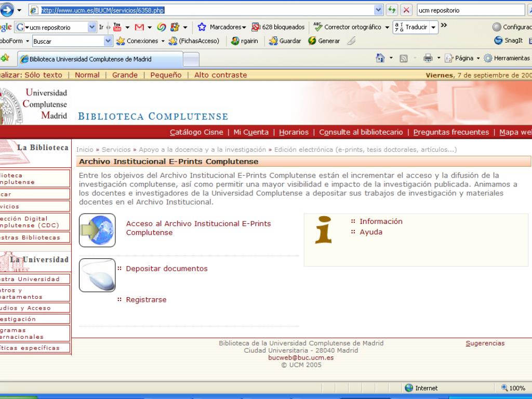Open Mi Cuenta menu link
Image resolution: width=532 pixels, height=399 pixels.
point(251,132)
